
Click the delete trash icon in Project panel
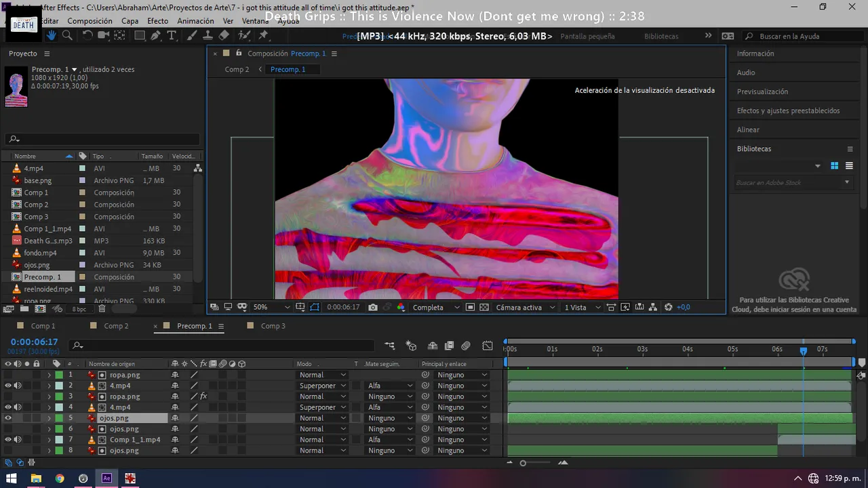coord(102,308)
